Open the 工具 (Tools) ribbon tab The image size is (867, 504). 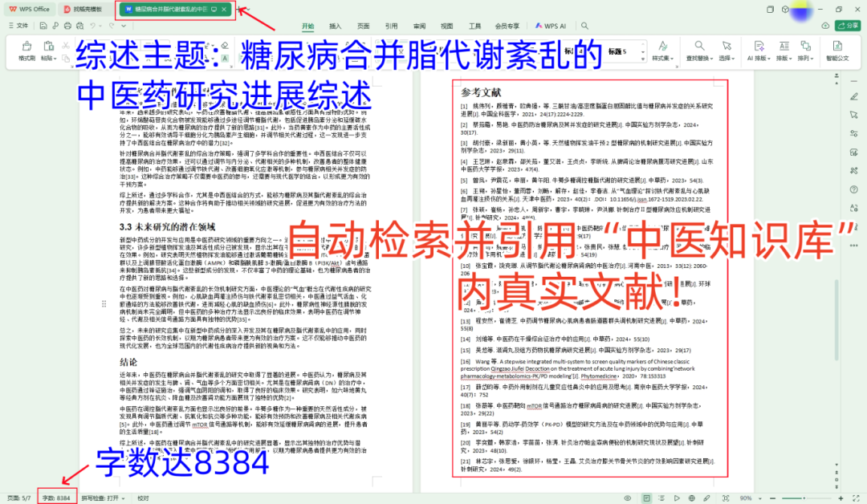(x=475, y=26)
